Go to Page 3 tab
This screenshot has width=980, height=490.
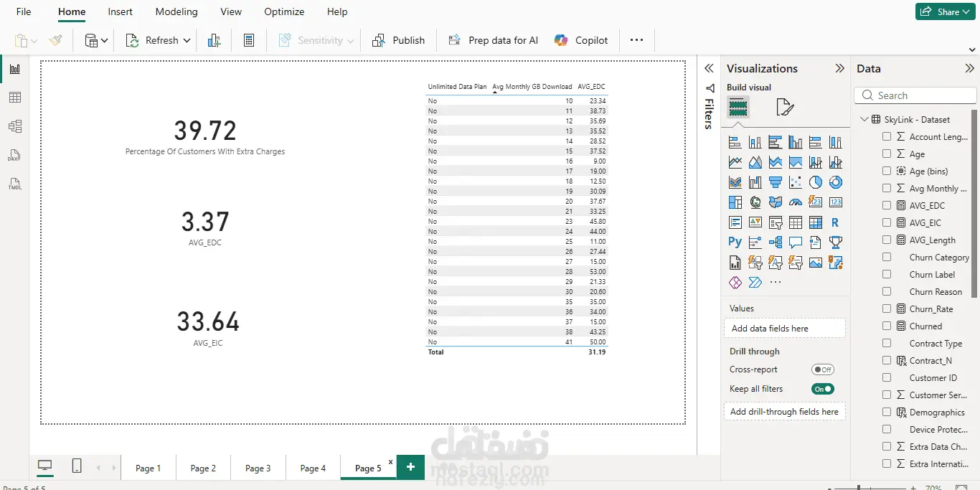(x=258, y=468)
